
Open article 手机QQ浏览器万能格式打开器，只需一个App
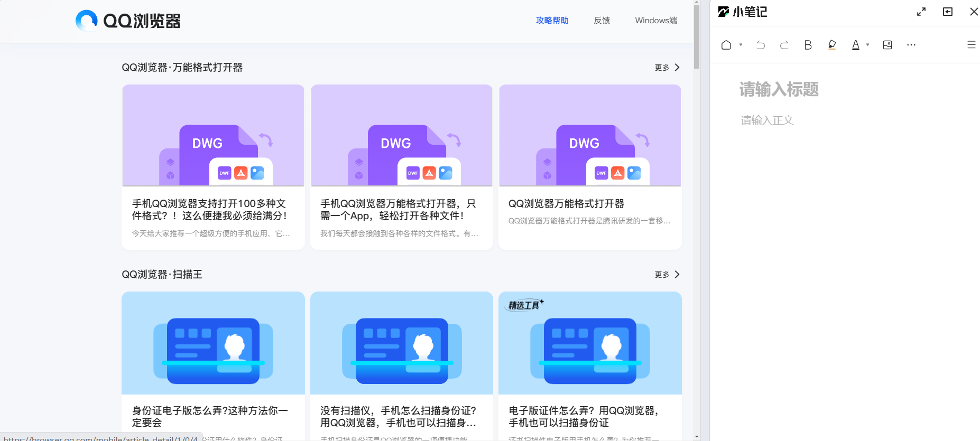coord(399,210)
